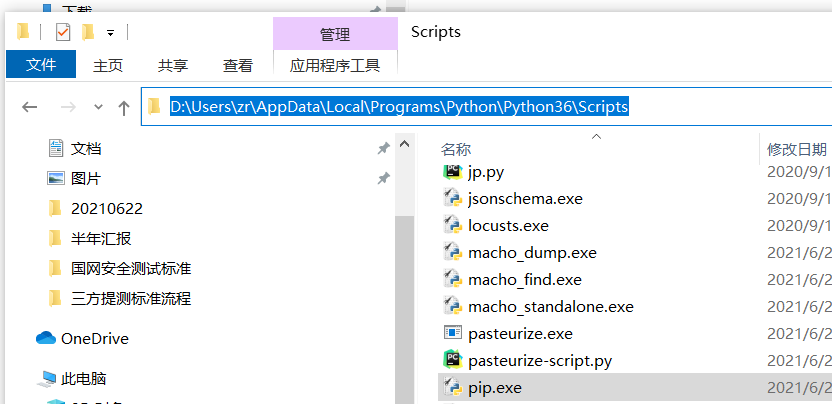
Task: Select OneDrive in the navigation pane
Action: 94,338
